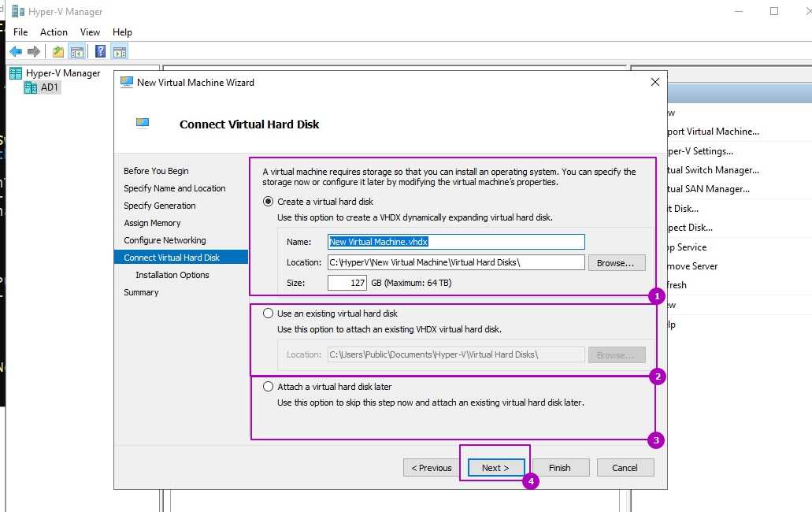Go to Assign Memory step
The image size is (812, 512).
(x=152, y=223)
